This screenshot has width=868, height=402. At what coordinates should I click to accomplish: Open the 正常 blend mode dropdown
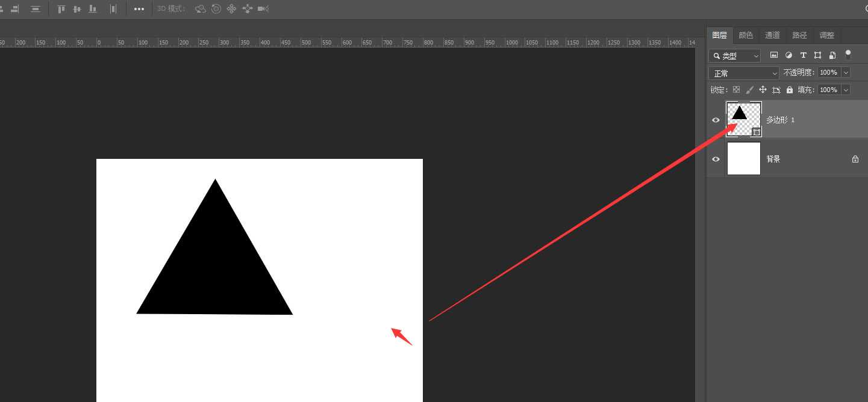click(x=745, y=73)
